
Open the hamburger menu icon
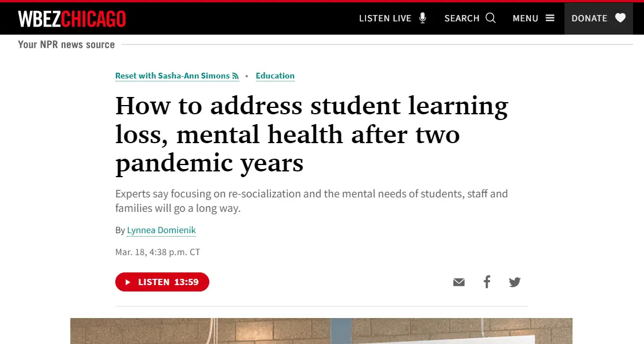click(550, 18)
